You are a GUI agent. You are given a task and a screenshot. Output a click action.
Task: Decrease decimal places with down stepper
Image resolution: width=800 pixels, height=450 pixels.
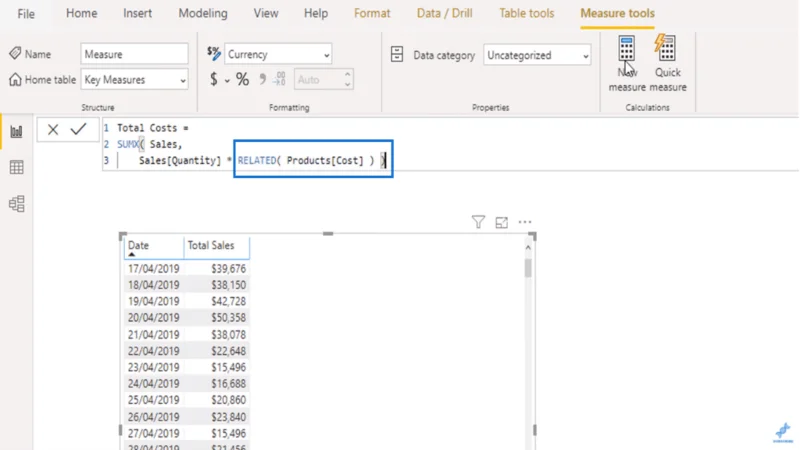347,85
